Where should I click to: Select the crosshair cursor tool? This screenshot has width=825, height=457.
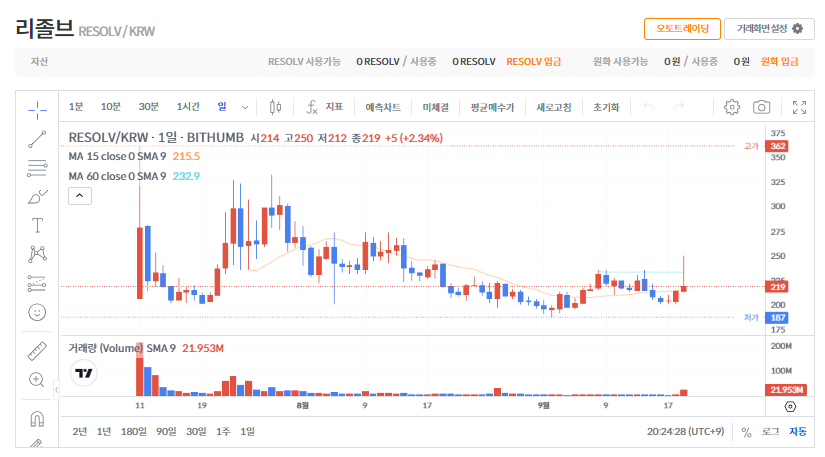37,110
